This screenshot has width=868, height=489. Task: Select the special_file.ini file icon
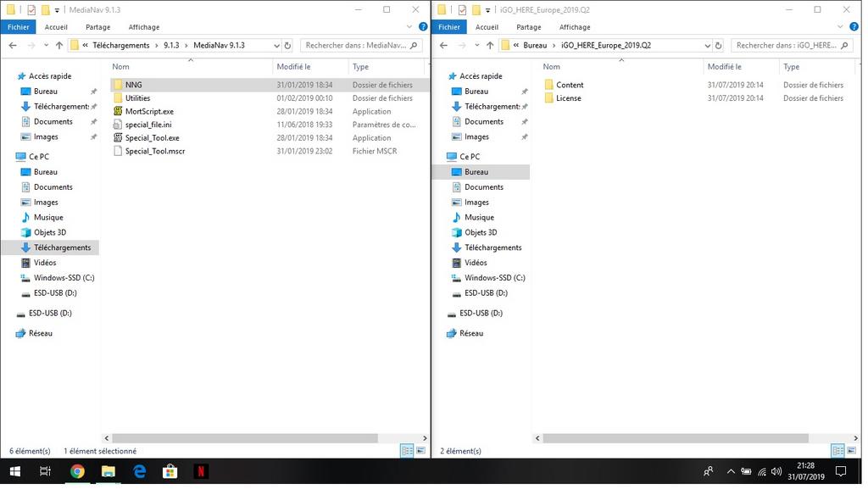(x=117, y=125)
